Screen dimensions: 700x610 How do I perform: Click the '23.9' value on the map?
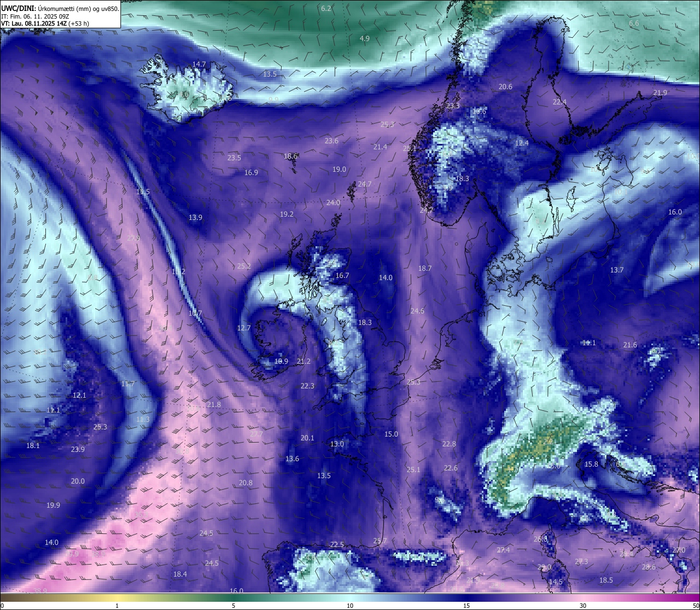[x=78, y=449]
